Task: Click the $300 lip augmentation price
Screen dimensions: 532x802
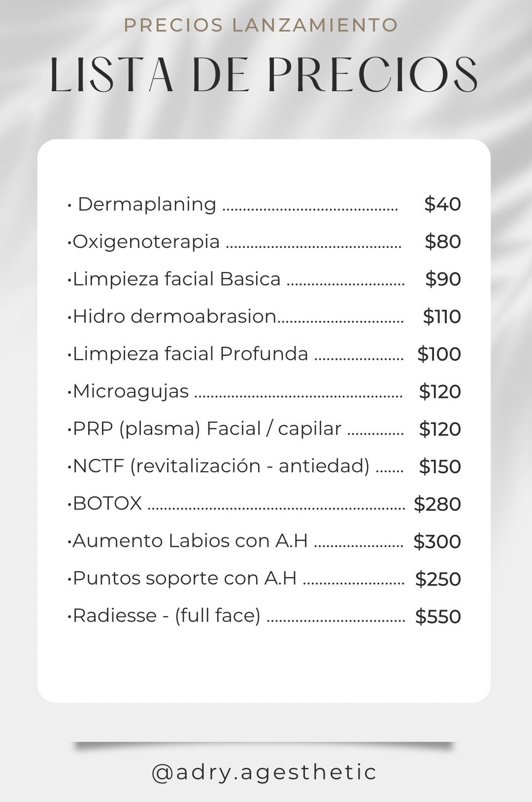Action: pyautogui.click(x=437, y=541)
